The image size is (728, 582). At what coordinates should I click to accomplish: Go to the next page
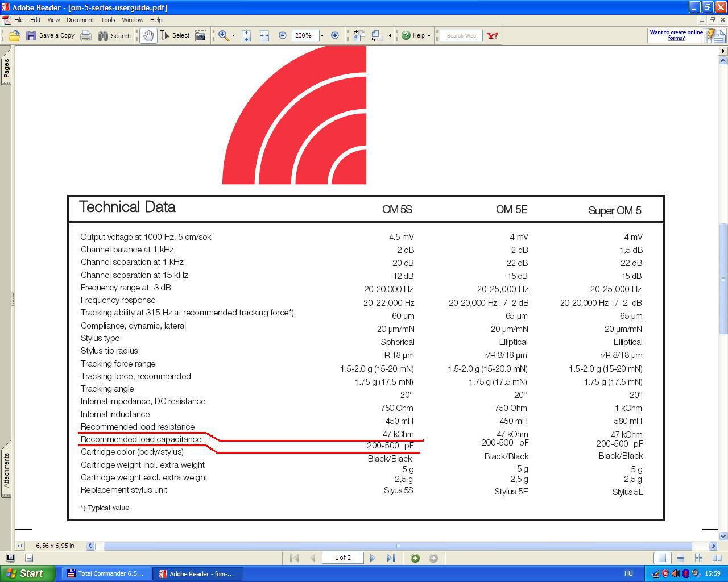pos(373,558)
